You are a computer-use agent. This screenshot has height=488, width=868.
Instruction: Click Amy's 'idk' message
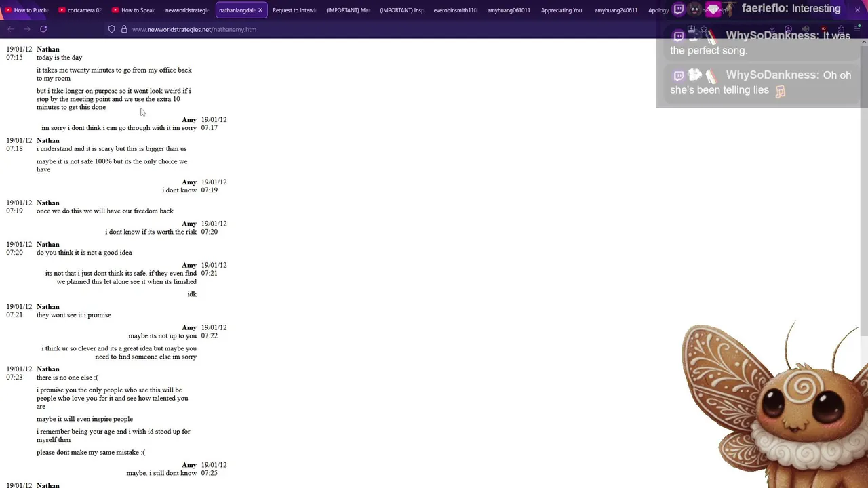pos(192,294)
